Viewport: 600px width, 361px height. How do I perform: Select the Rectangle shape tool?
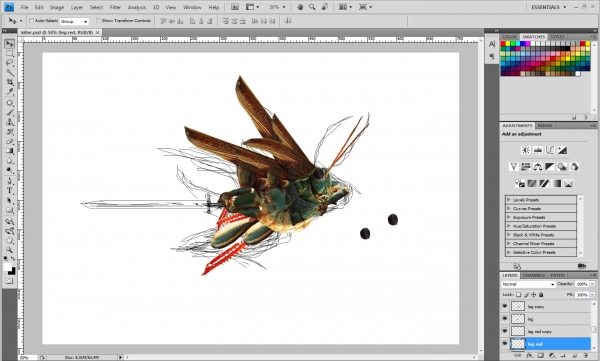[10, 210]
